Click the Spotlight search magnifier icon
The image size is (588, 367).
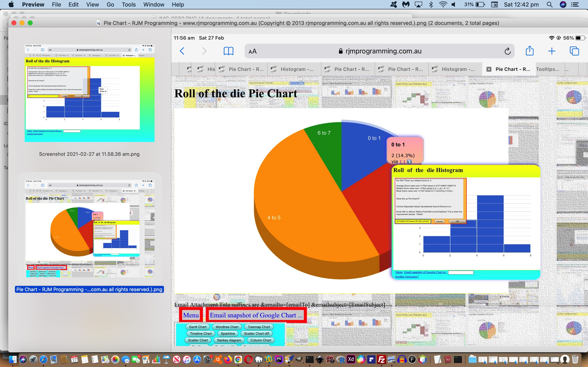550,5
